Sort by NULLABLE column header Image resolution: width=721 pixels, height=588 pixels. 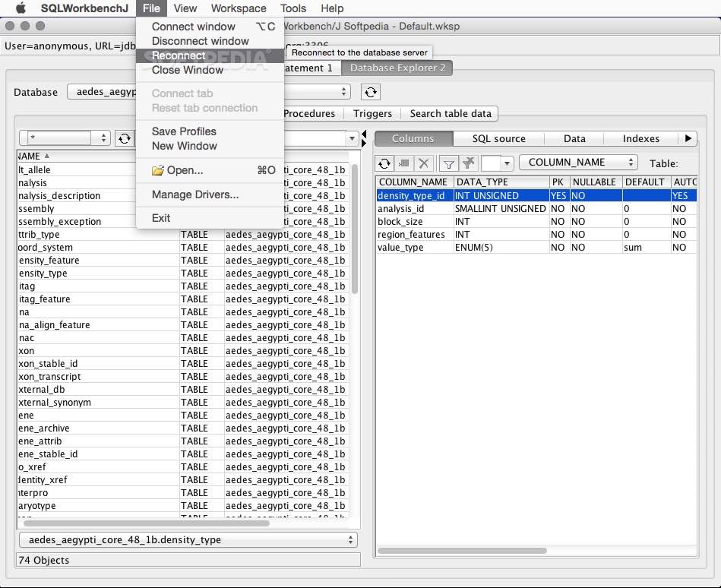click(596, 182)
